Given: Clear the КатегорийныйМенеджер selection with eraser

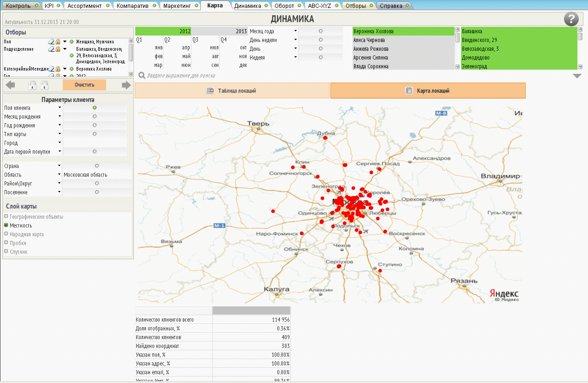Looking at the screenshot, I should [x=52, y=69].
